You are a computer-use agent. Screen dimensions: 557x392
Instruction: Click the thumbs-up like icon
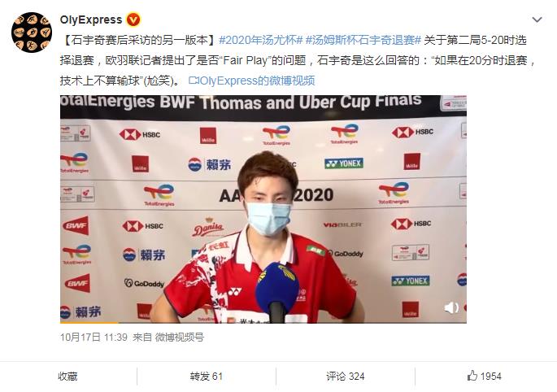click(472, 376)
